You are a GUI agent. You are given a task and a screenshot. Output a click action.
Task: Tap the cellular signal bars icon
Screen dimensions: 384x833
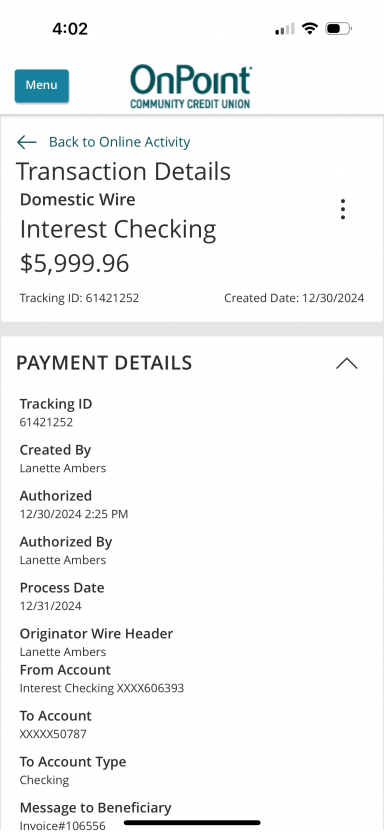click(x=285, y=29)
